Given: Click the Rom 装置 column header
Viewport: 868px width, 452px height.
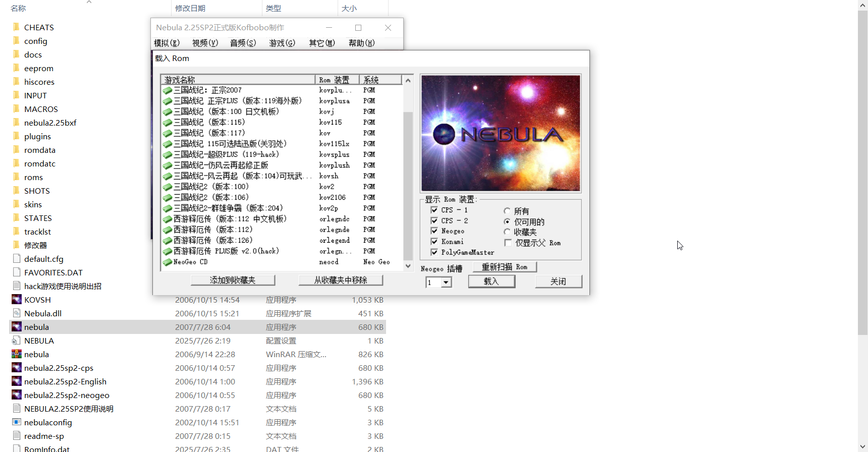Looking at the screenshot, I should [x=337, y=80].
